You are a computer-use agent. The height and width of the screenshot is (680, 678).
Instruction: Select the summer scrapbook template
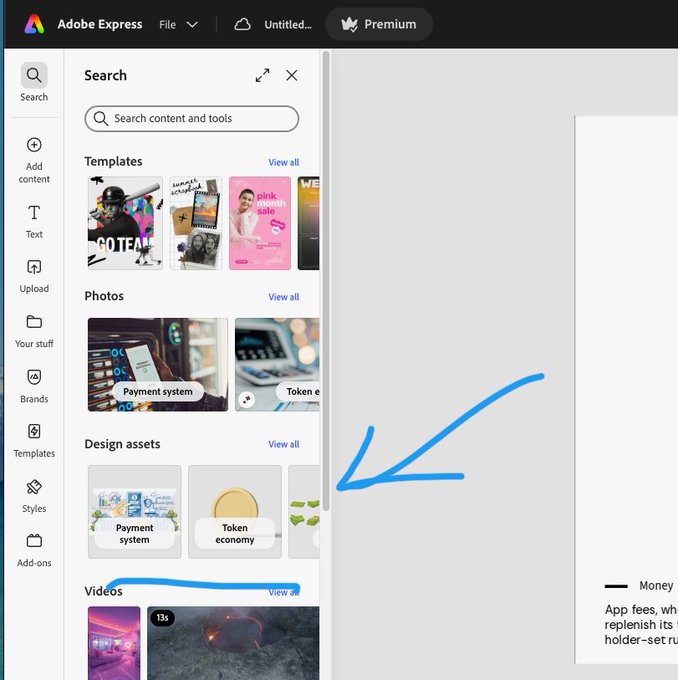tap(196, 223)
